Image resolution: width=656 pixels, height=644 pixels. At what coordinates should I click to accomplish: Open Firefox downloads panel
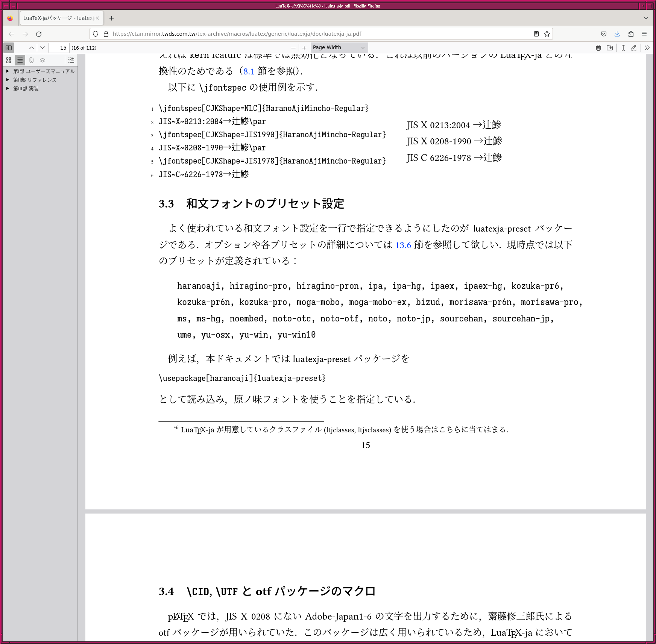(617, 34)
